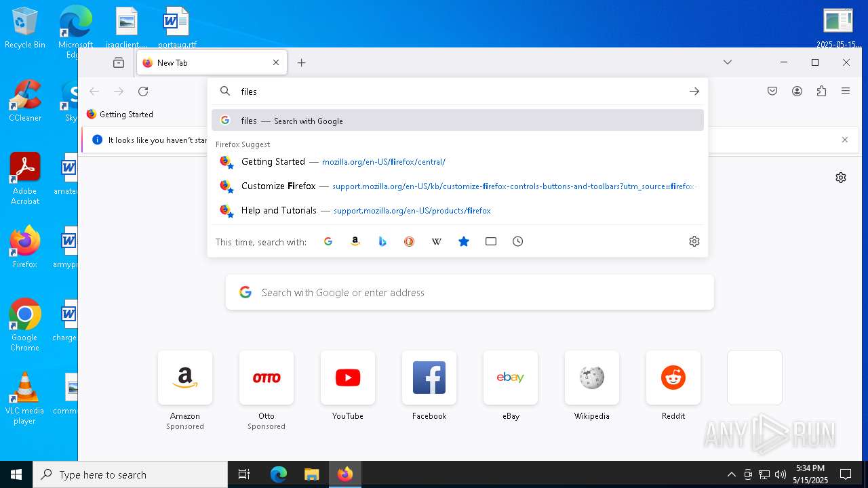
Task: Open the volume control in tray
Action: (x=781, y=474)
